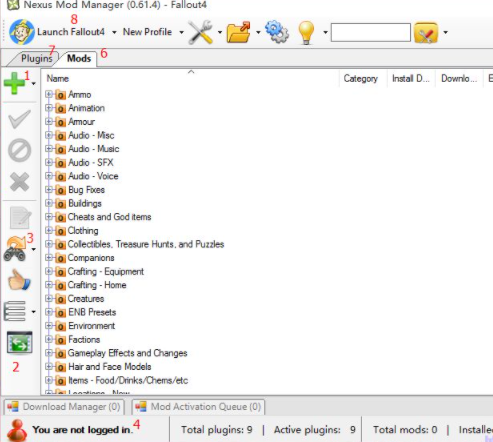Expand the Audio - Misc category node
Image resolution: width=493 pixels, height=442 pixels.
[x=49, y=135]
